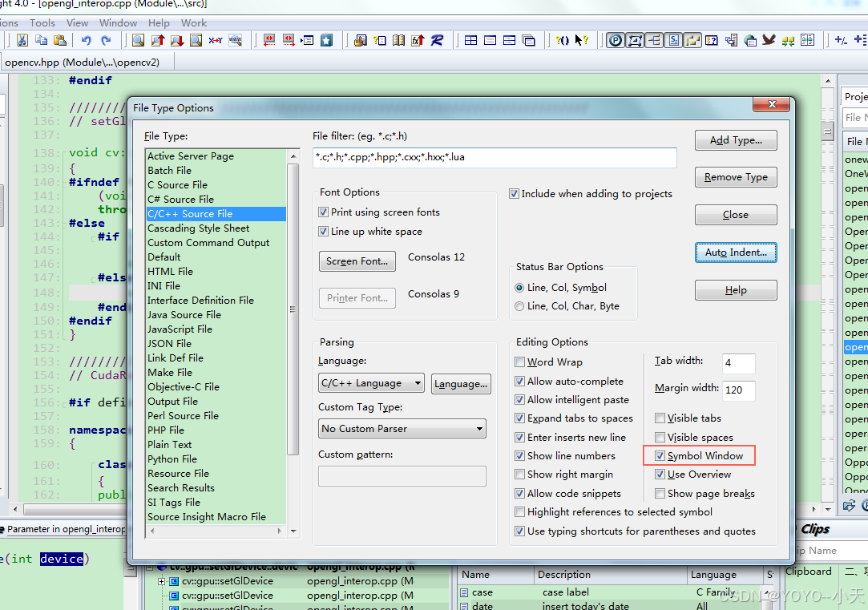Open the Window menu

click(x=118, y=22)
